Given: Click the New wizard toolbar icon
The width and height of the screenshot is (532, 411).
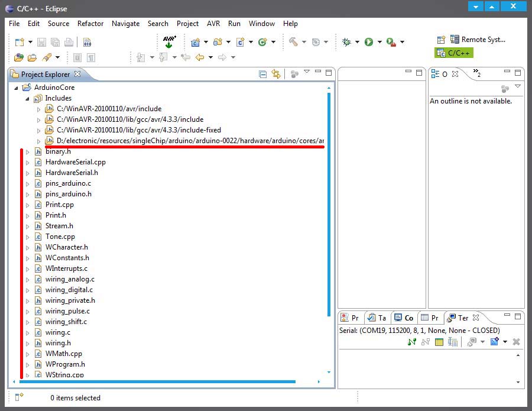Looking at the screenshot, I should click(x=20, y=42).
